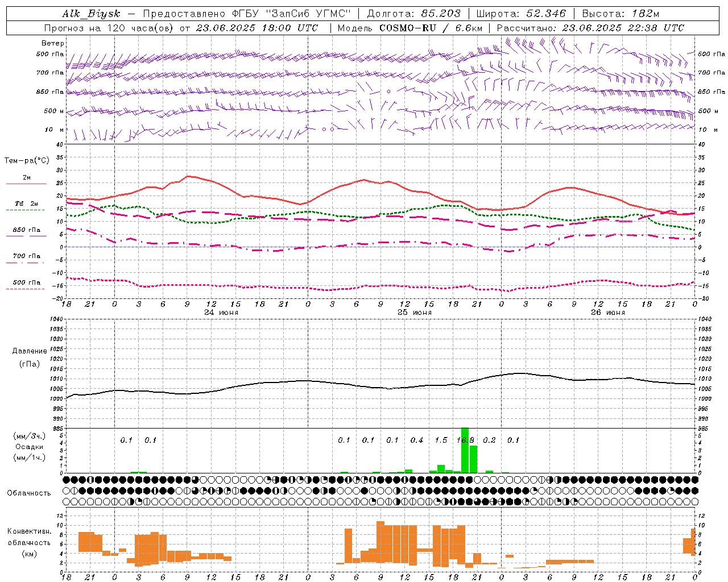Viewport: 728px width, 582px height.
Task: Click the tallest green precipitation bar
Action: click(465, 450)
